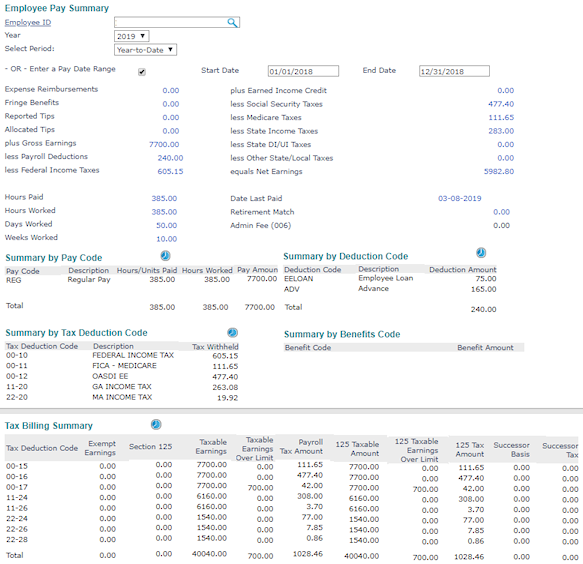
Task: Click the Employee Loan amount 75.00
Action: pos(486,278)
